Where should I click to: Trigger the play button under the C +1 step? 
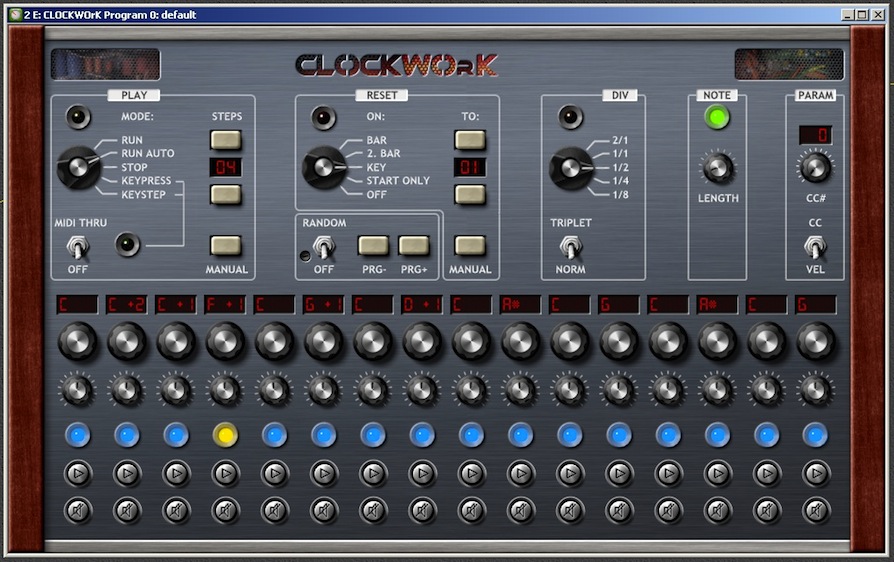point(176,473)
